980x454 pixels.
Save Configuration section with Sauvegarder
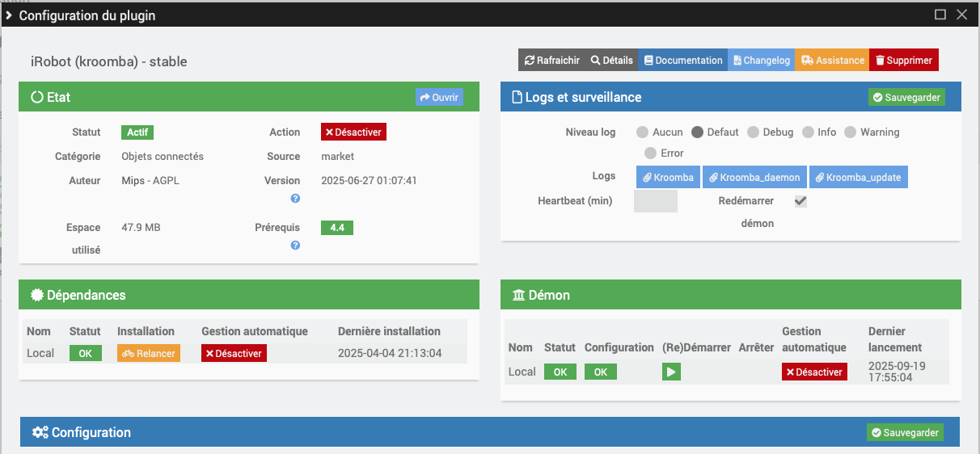pyautogui.click(x=905, y=432)
